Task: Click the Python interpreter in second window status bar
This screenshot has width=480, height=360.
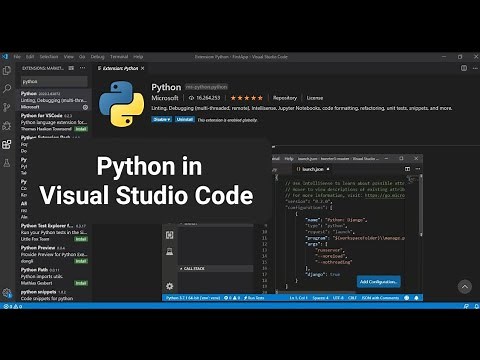Action: click(193, 298)
